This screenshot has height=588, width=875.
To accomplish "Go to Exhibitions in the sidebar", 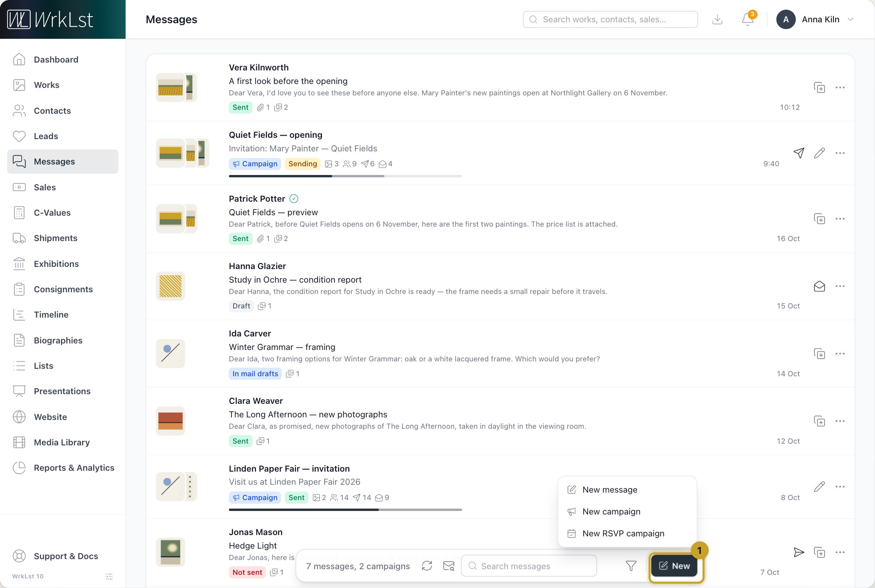I will click(63, 264).
